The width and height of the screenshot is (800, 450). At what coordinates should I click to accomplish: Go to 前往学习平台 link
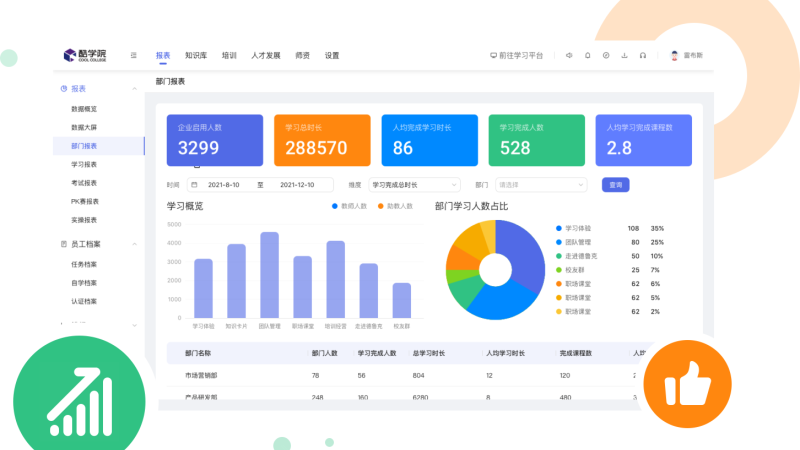click(521, 55)
